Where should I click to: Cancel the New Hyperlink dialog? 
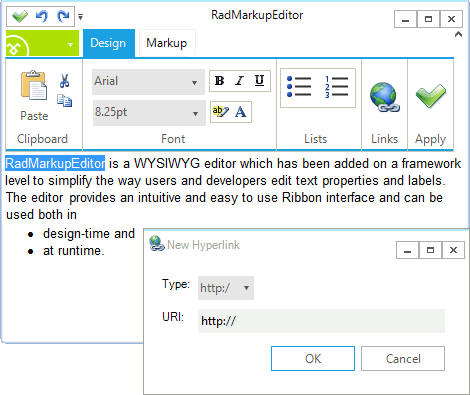[403, 359]
